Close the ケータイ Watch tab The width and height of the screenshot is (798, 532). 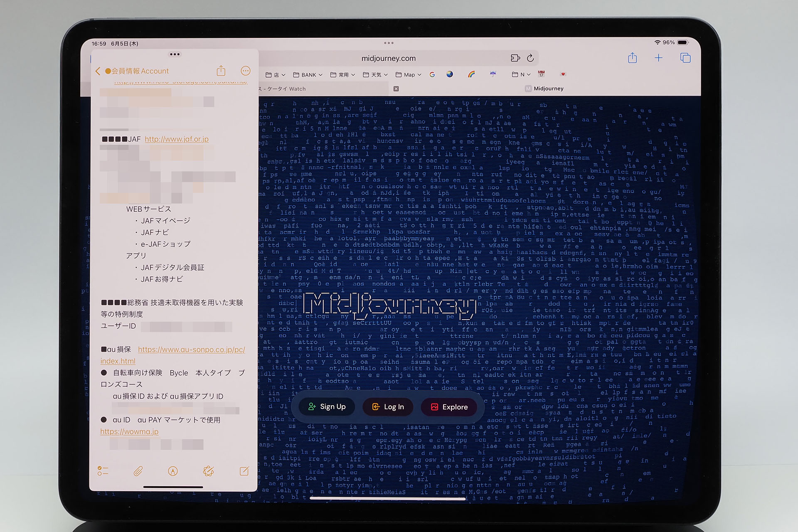[x=396, y=89]
